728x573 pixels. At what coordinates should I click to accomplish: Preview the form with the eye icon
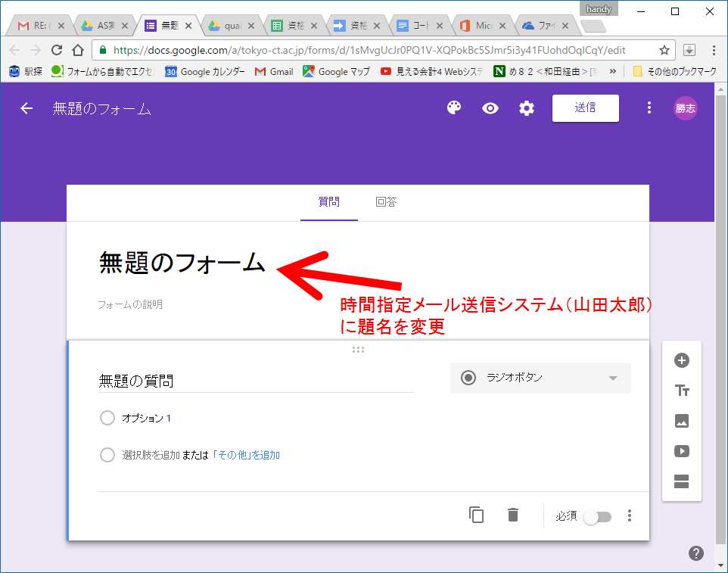coord(490,108)
